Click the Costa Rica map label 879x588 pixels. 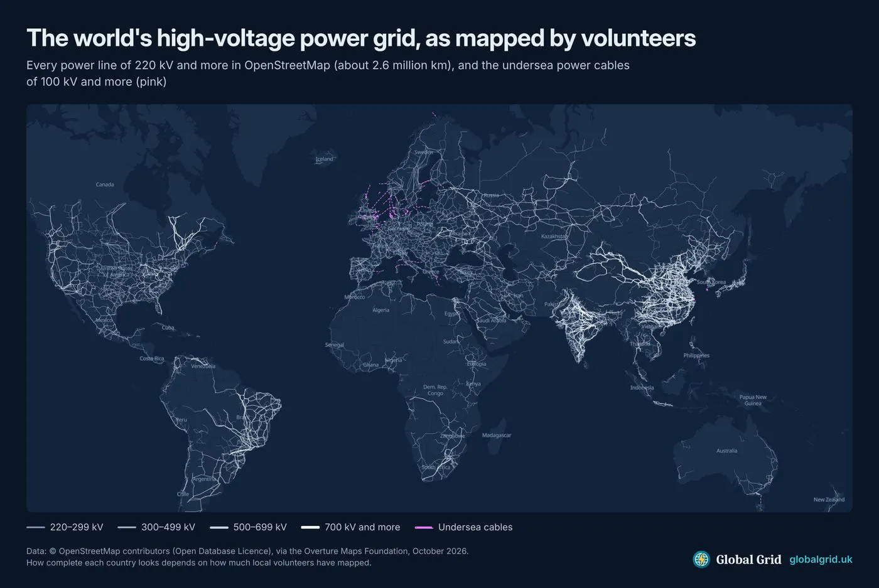click(x=152, y=358)
